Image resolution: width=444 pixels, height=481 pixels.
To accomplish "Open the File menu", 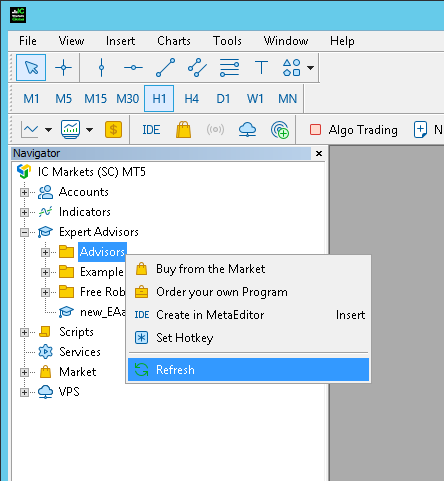I will 28,41.
